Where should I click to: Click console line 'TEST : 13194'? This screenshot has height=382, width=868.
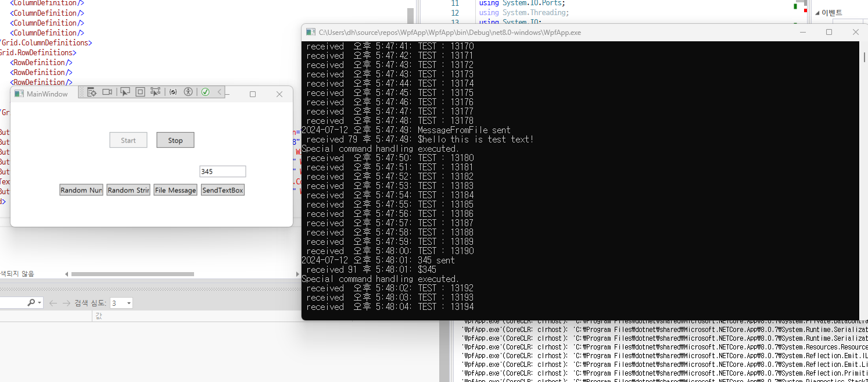390,307
